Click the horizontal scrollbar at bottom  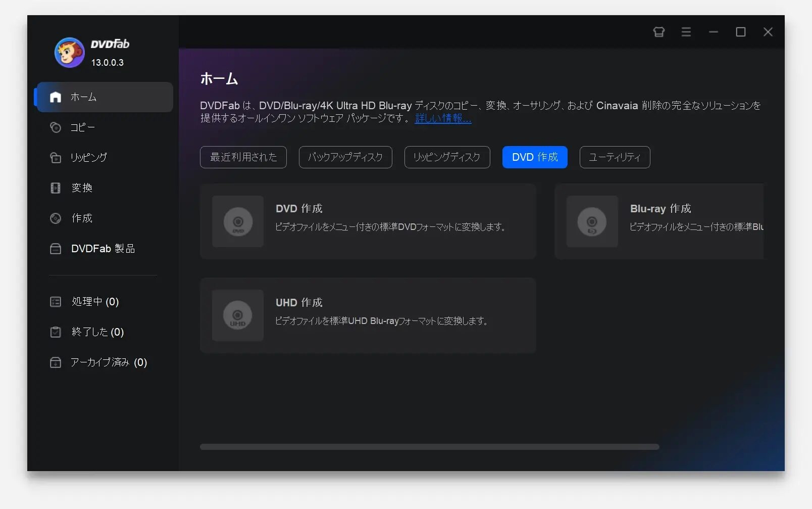(429, 447)
